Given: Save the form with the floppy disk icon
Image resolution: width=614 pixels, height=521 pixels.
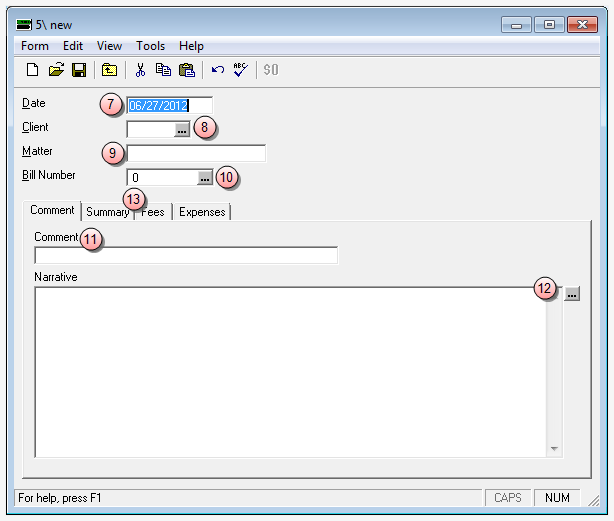Looking at the screenshot, I should (x=79, y=70).
